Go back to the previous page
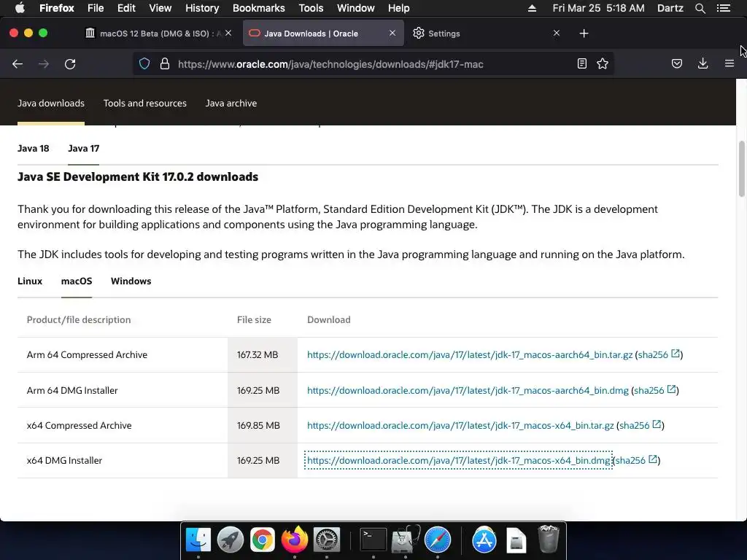The height and width of the screenshot is (560, 747). point(18,64)
